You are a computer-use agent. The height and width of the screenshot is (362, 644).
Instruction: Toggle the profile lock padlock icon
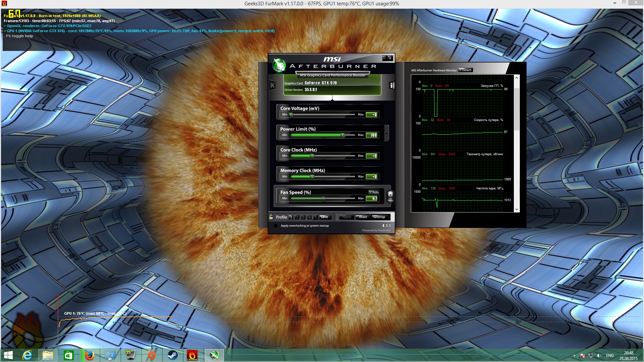click(x=271, y=217)
